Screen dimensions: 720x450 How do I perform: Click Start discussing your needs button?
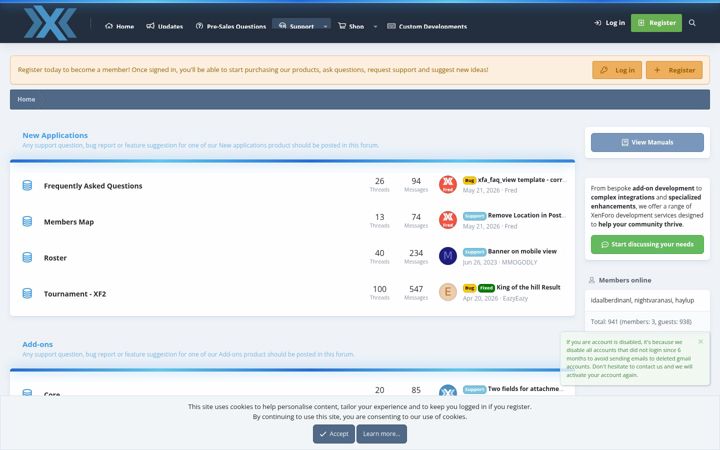click(x=647, y=244)
